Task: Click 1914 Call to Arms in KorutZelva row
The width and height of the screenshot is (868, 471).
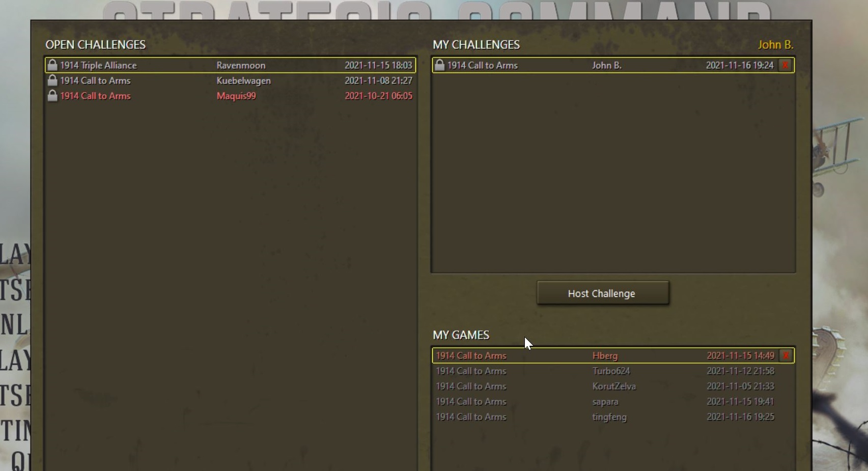Action: [471, 386]
